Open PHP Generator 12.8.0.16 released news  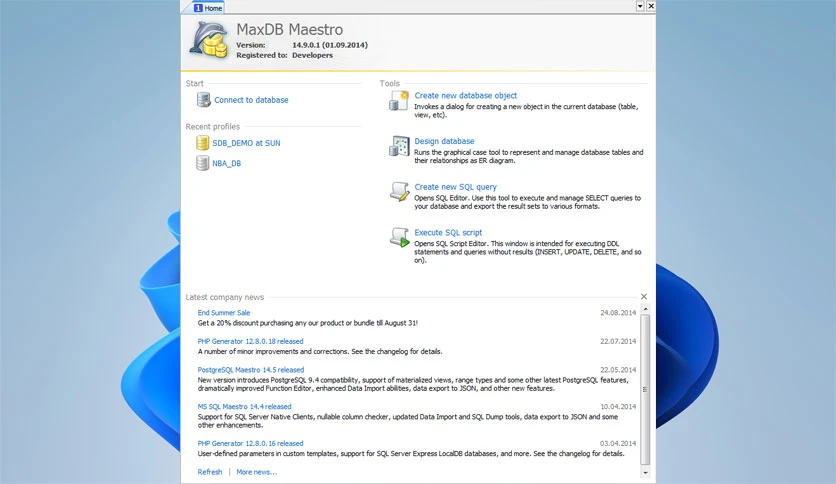250,443
